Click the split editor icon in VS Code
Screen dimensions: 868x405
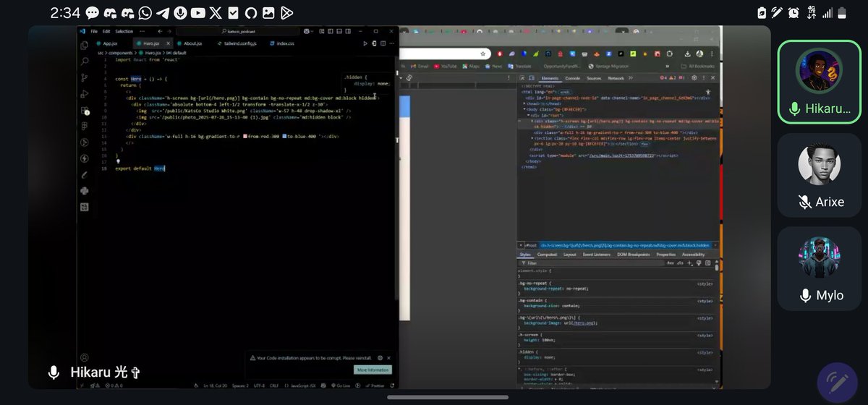tap(385, 43)
